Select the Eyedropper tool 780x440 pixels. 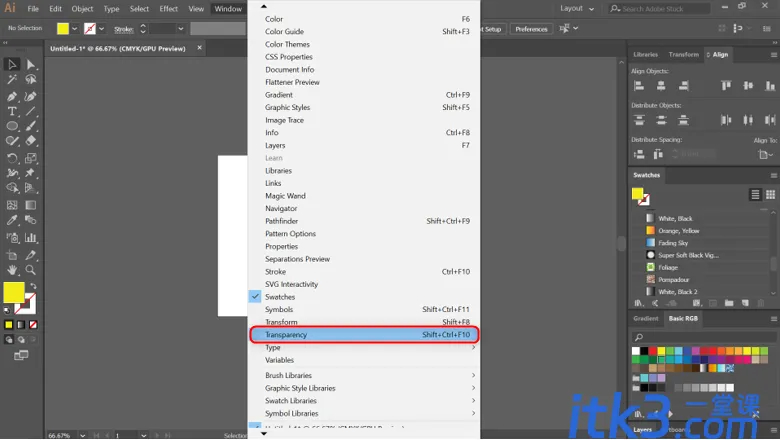pos(12,220)
